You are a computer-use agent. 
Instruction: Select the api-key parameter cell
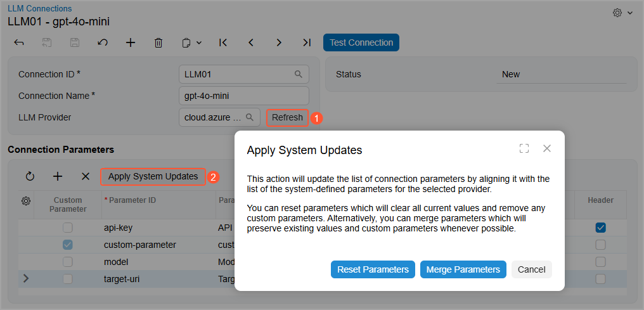(x=158, y=228)
